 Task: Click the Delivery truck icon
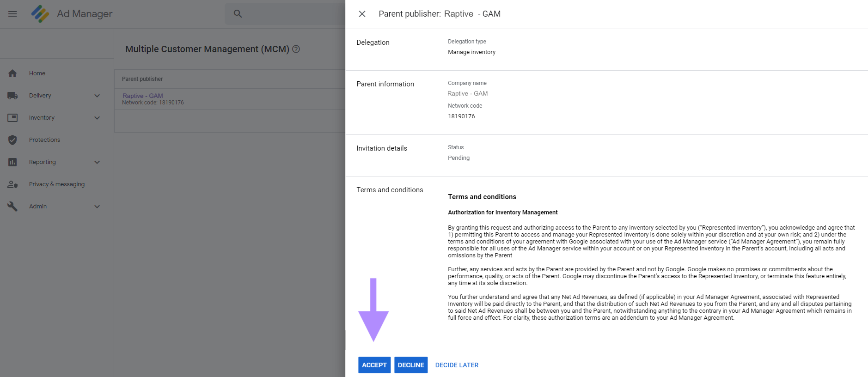click(x=12, y=96)
